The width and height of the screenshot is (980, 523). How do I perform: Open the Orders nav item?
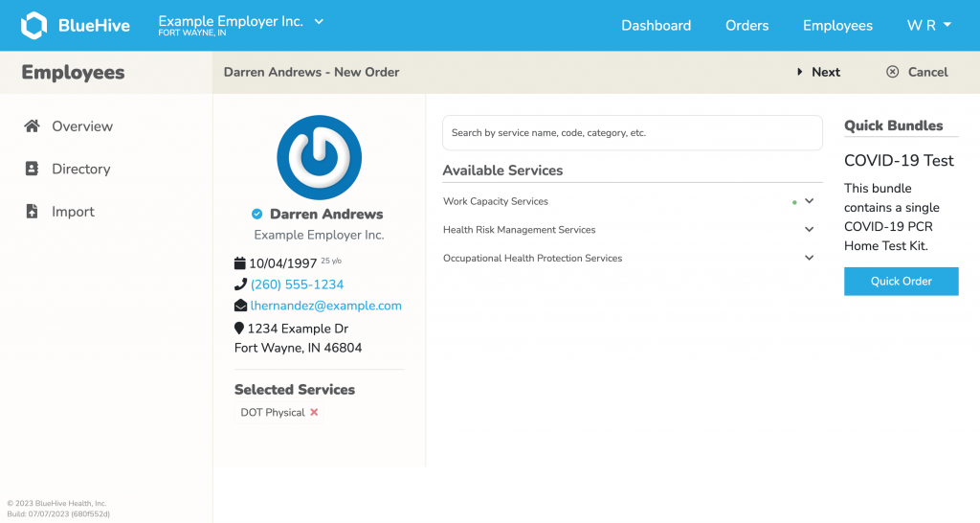pyautogui.click(x=746, y=26)
